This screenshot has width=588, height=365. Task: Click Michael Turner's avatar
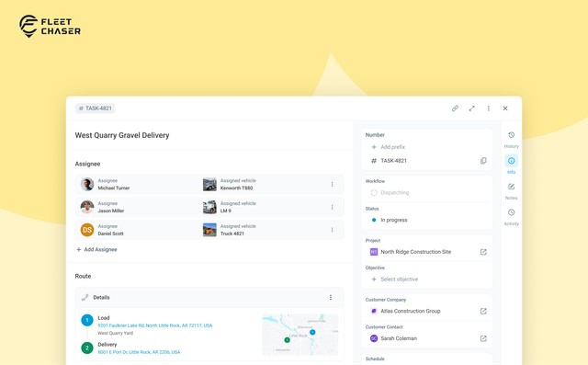click(87, 184)
